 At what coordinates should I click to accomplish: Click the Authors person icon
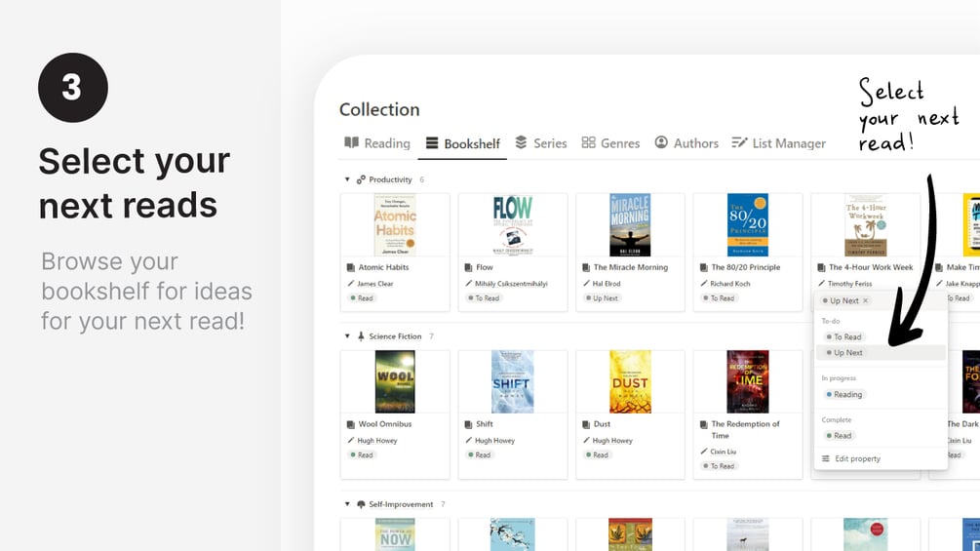661,142
